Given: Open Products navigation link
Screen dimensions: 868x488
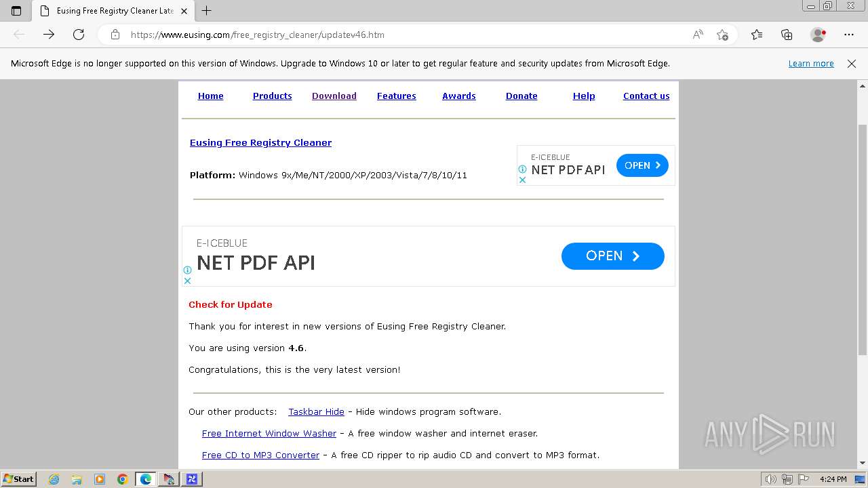Looking at the screenshot, I should point(272,96).
